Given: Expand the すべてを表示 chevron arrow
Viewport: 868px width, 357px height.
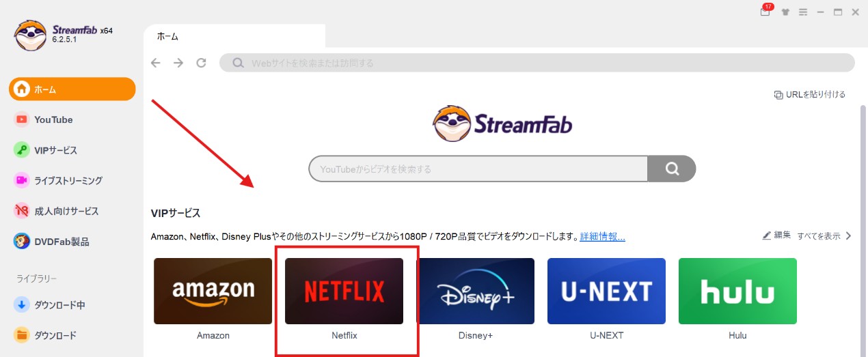Looking at the screenshot, I should tap(848, 236).
